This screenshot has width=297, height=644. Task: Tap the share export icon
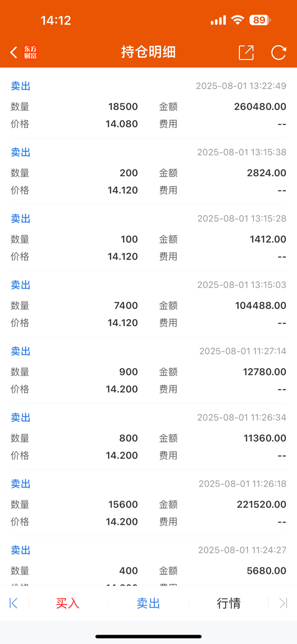click(246, 52)
